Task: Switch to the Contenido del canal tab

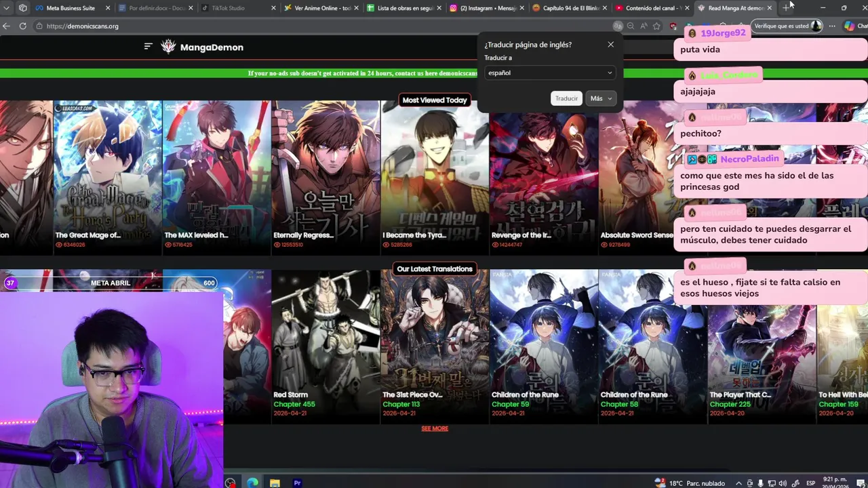Action: (x=651, y=8)
